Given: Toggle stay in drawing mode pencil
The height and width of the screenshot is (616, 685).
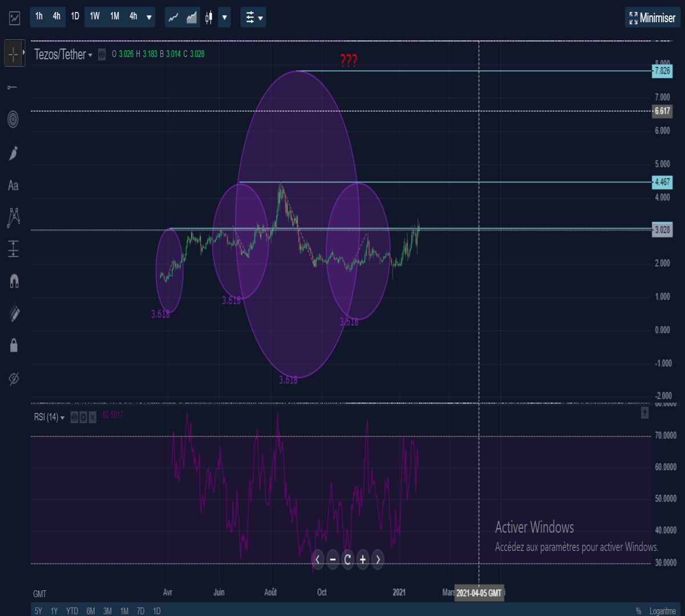Looking at the screenshot, I should pyautogui.click(x=14, y=313).
